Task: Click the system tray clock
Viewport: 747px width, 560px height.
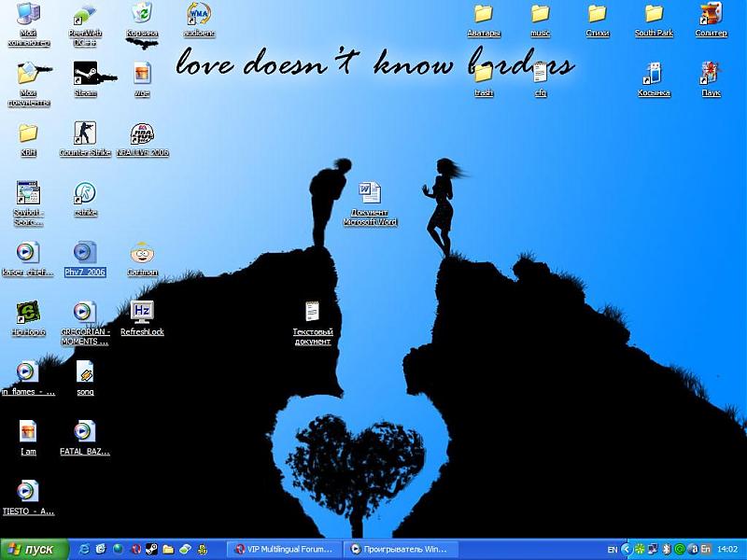Action: click(x=729, y=549)
